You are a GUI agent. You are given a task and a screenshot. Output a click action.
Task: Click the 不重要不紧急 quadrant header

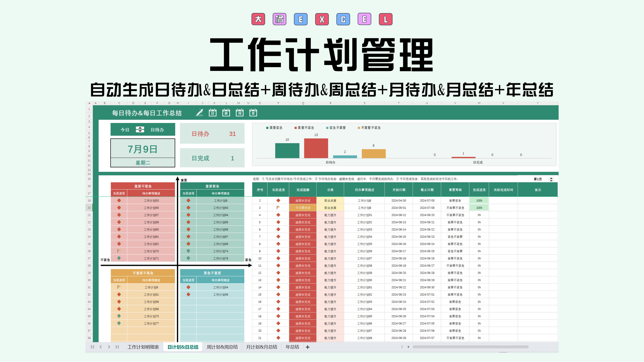pos(143,273)
